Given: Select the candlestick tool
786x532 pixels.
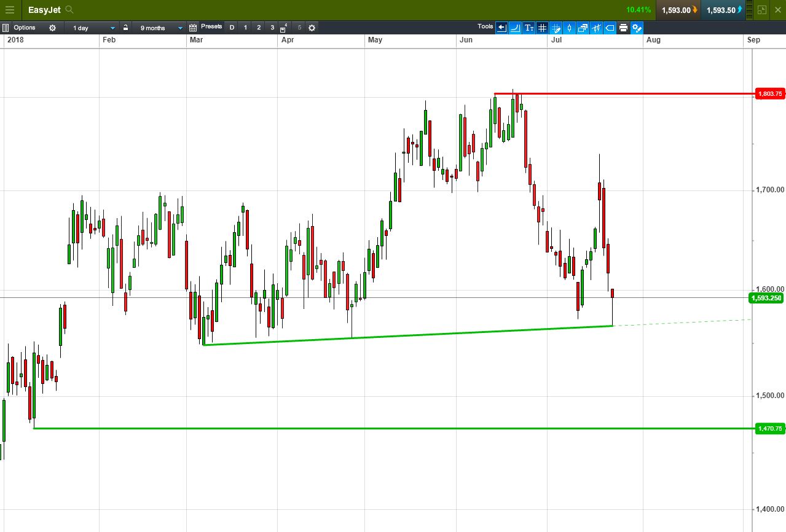Looking at the screenshot, I should pos(569,28).
